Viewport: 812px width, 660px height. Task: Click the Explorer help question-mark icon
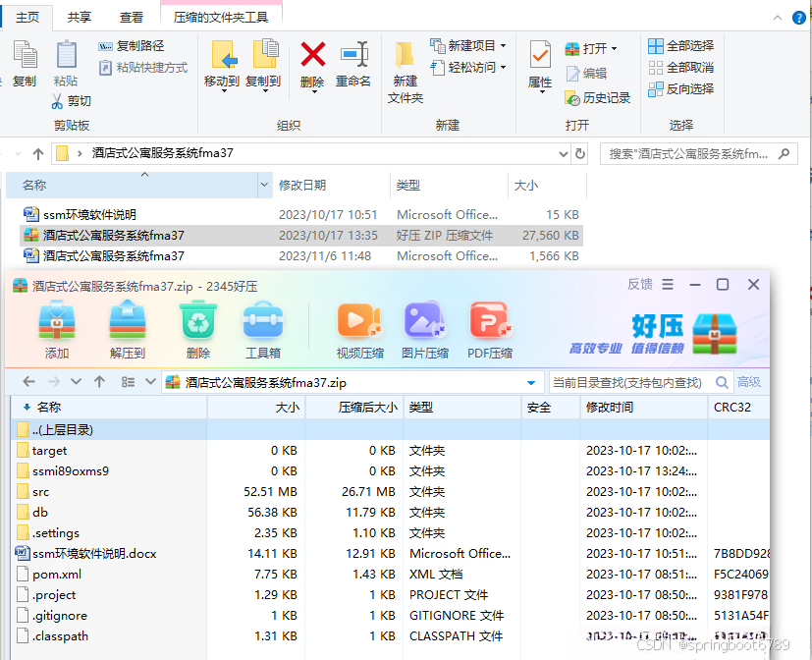coord(799,18)
